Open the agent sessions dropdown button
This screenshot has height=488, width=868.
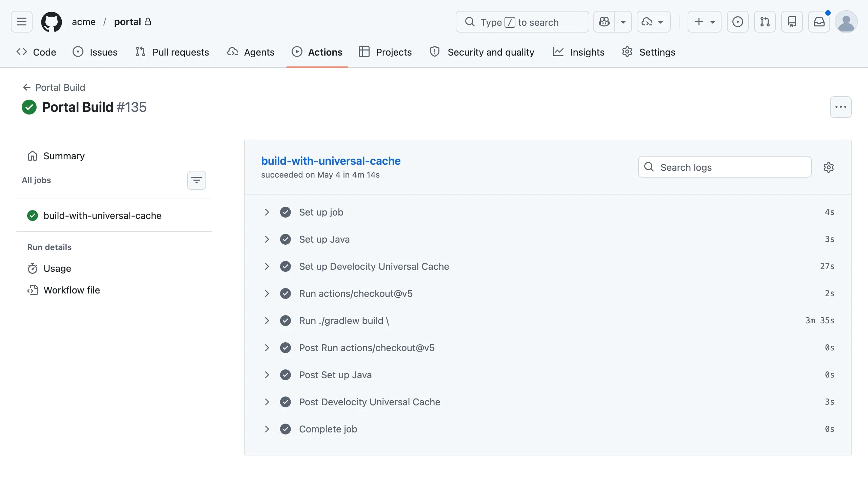click(653, 22)
